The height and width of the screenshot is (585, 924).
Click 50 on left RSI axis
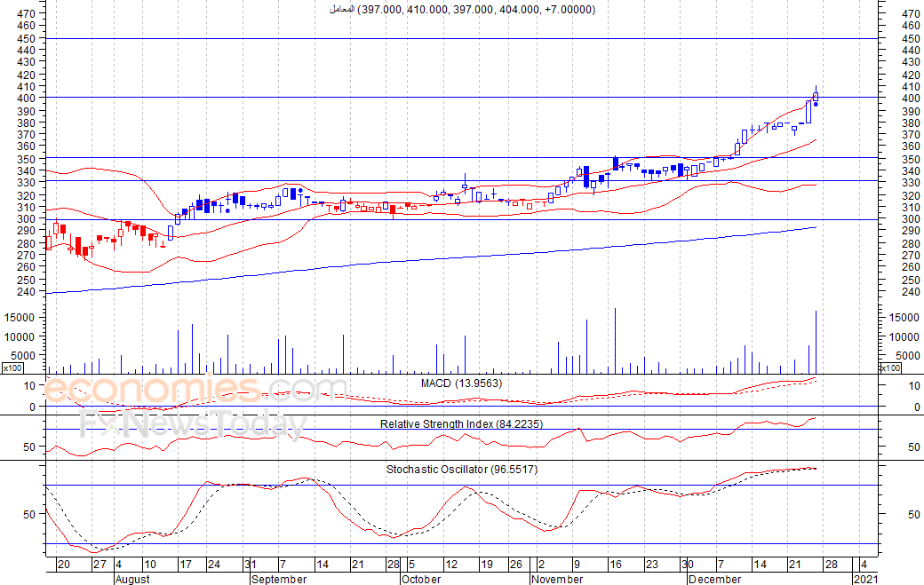pyautogui.click(x=29, y=447)
